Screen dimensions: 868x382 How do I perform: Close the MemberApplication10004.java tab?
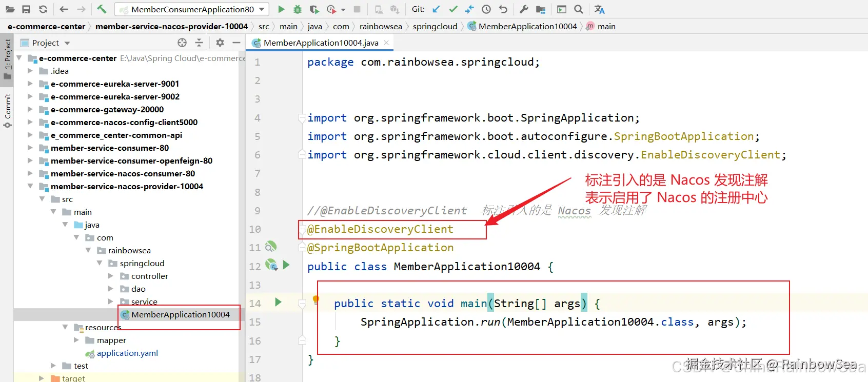point(386,43)
